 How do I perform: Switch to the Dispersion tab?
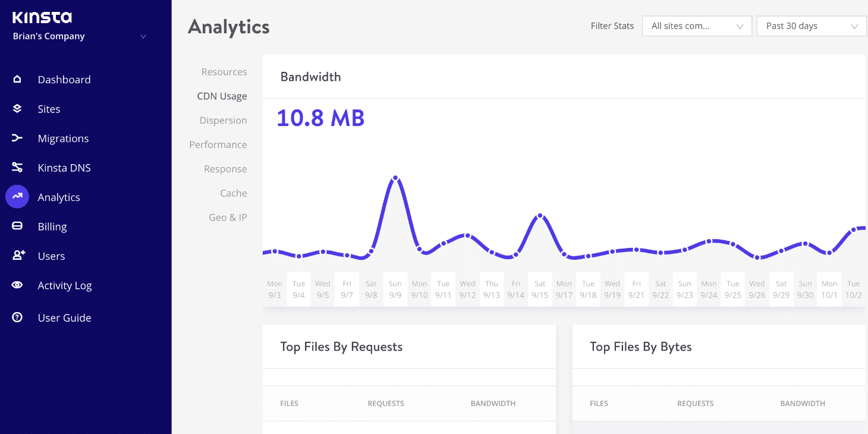click(224, 120)
